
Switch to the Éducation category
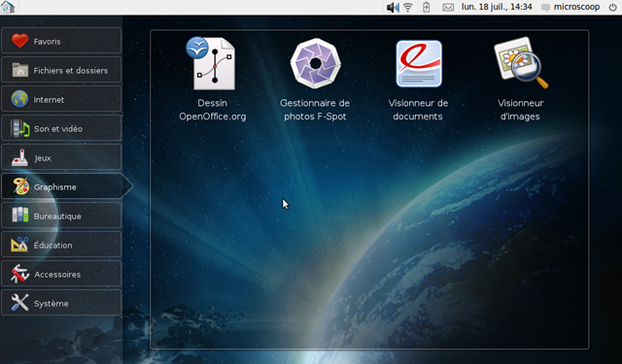pyautogui.click(x=61, y=245)
